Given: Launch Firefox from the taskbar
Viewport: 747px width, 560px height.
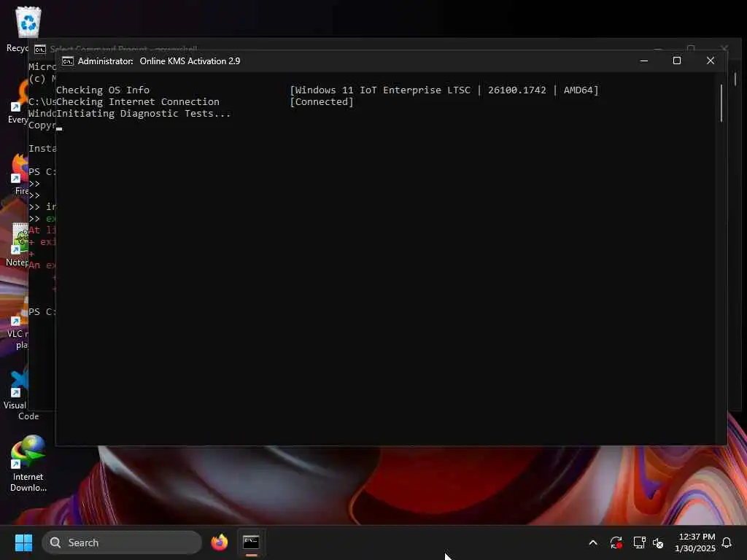Looking at the screenshot, I should point(219,542).
